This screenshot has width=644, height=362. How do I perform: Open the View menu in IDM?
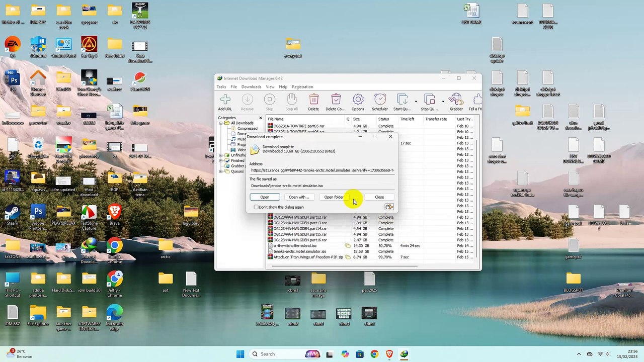pos(270,87)
